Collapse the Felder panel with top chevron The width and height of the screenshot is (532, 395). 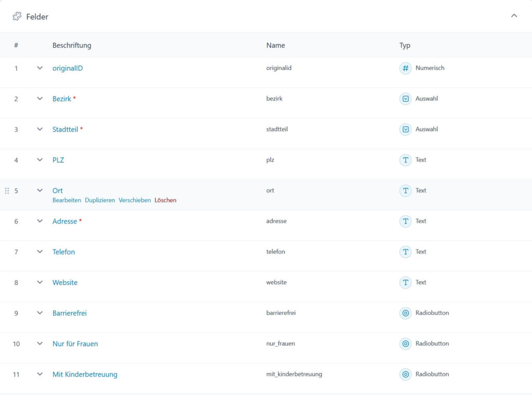[x=514, y=16]
